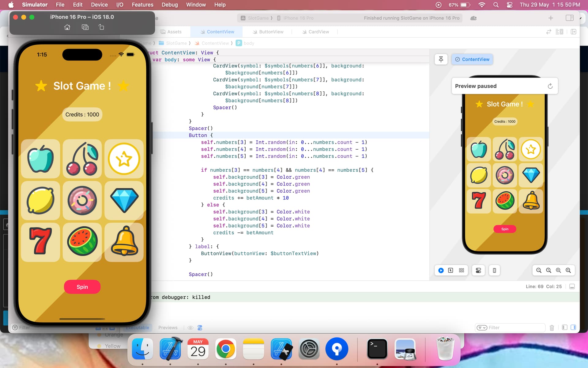The image size is (588, 368).
Task: Switch to Previews console tab
Action: [x=168, y=328]
